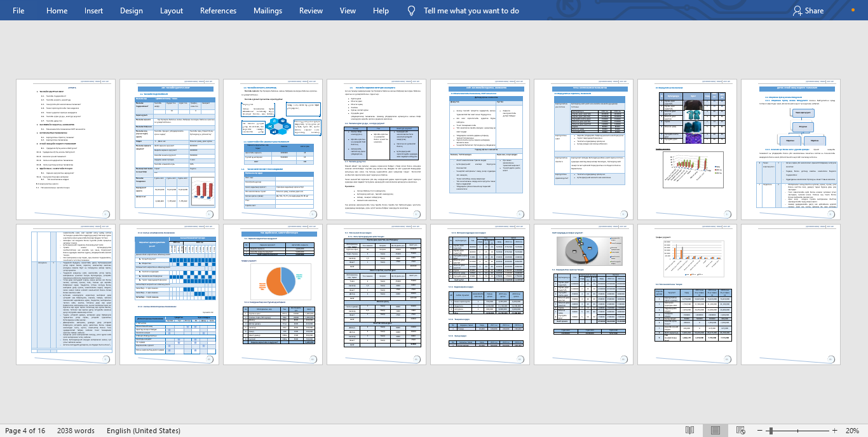Open the Review tab
868x437 pixels.
point(311,11)
